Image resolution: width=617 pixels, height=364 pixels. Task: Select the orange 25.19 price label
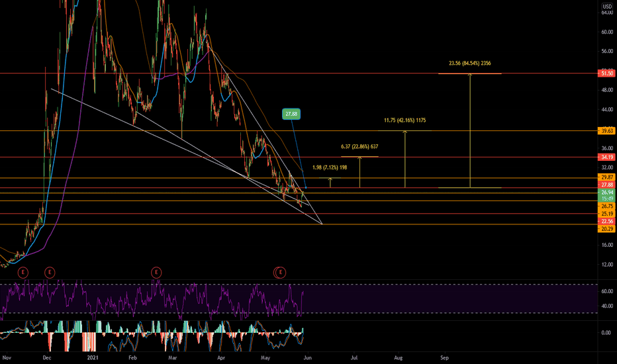(x=606, y=214)
